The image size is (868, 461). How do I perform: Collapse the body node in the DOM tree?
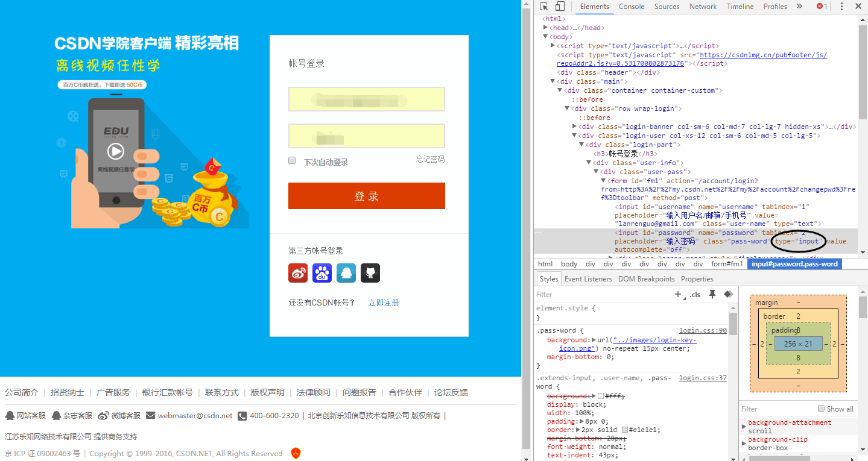(x=545, y=37)
